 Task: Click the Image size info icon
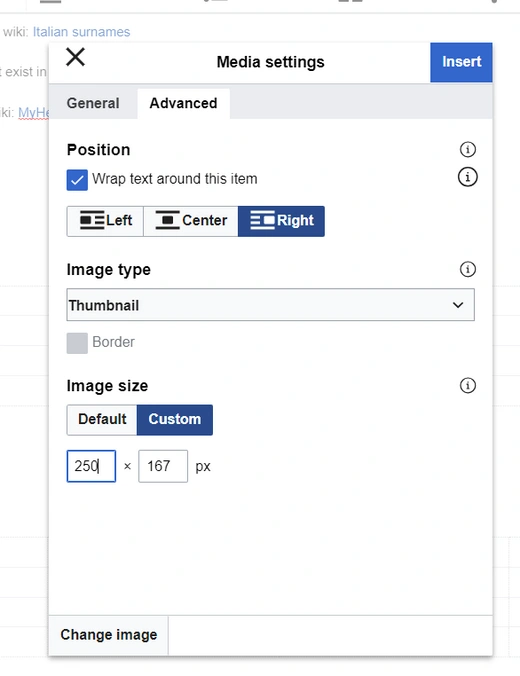(468, 385)
